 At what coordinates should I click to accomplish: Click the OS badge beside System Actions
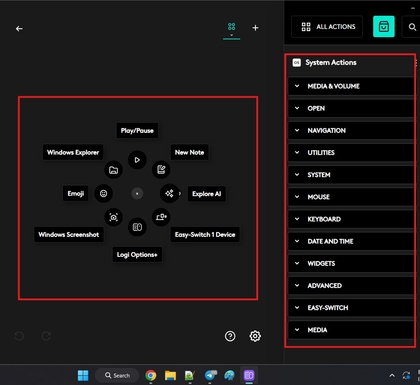[x=296, y=63]
